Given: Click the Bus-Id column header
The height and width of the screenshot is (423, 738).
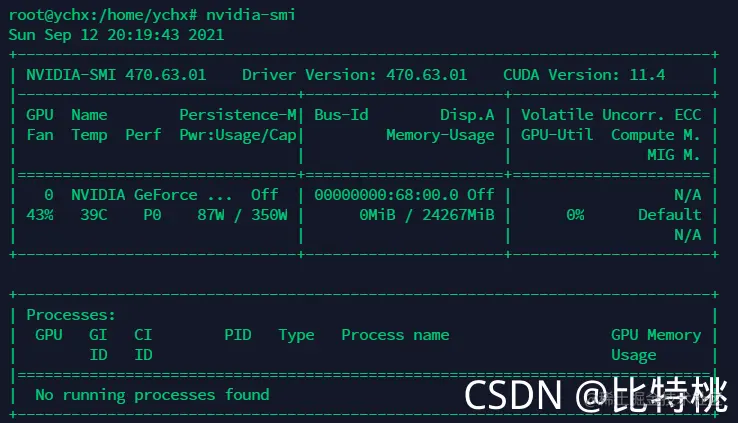Looking at the screenshot, I should (x=341, y=115).
